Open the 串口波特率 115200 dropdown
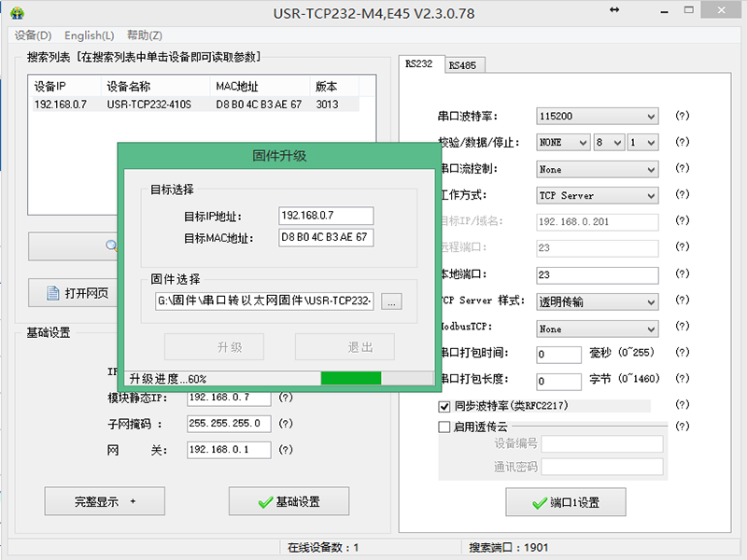 click(x=598, y=117)
